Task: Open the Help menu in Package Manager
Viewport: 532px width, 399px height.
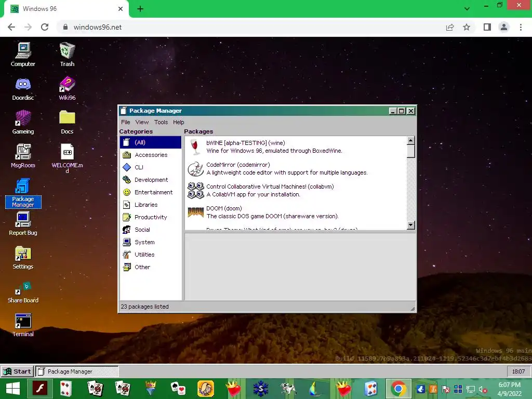Action: [179, 122]
